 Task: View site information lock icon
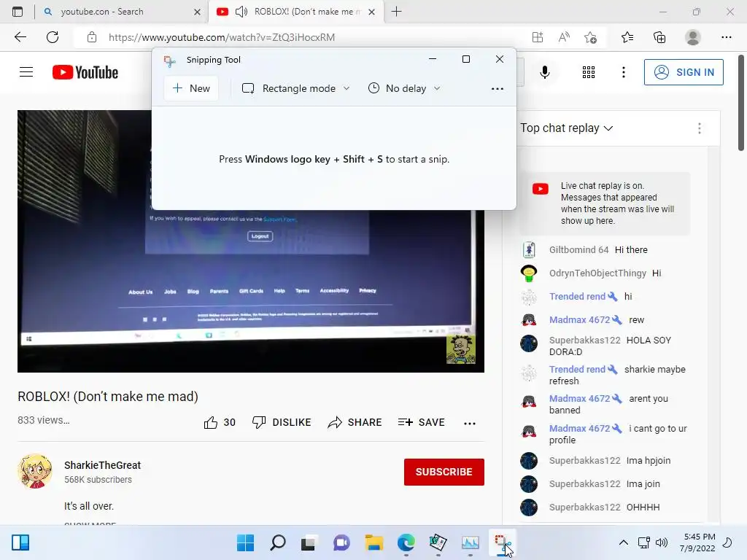92,37
